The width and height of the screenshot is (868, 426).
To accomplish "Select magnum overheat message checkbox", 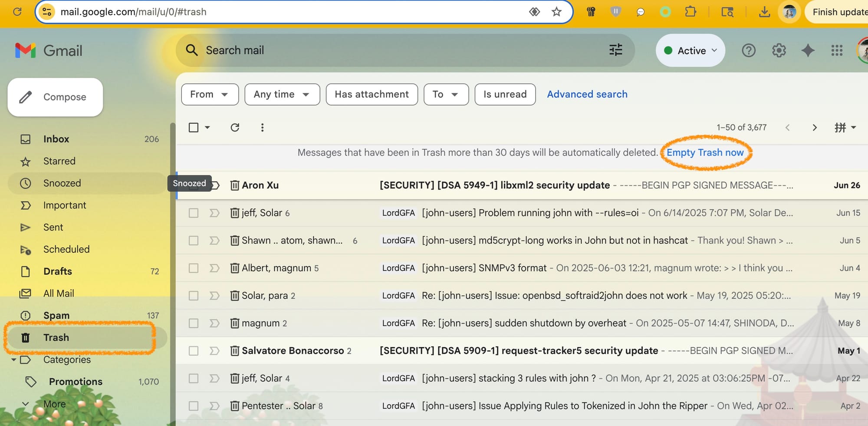I will coord(194,323).
